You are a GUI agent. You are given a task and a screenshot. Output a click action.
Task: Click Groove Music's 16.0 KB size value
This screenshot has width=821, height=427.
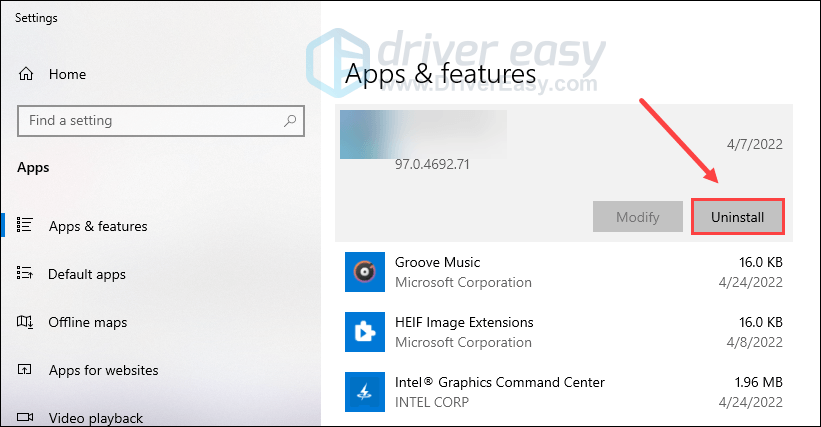[x=760, y=262]
